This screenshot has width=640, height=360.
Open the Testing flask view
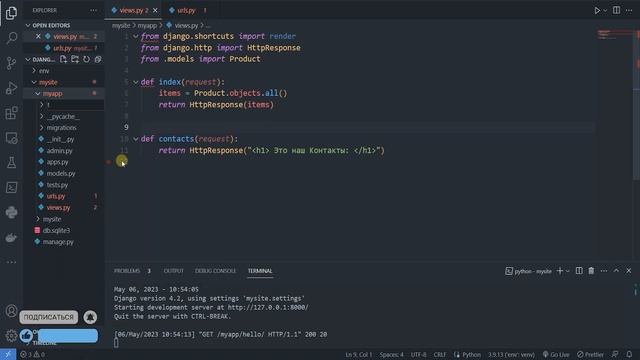coord(11,162)
